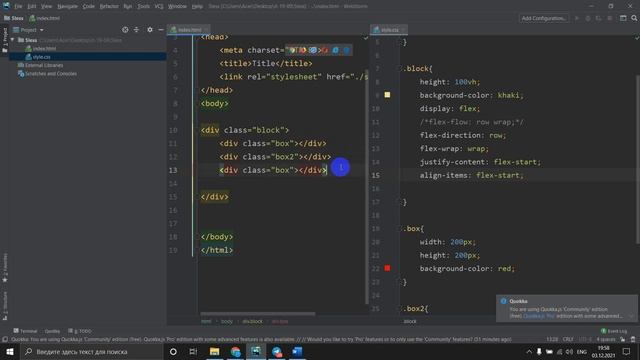The image size is (640, 360).
Task: Switch to the style.css editor tab
Action: (x=388, y=30)
